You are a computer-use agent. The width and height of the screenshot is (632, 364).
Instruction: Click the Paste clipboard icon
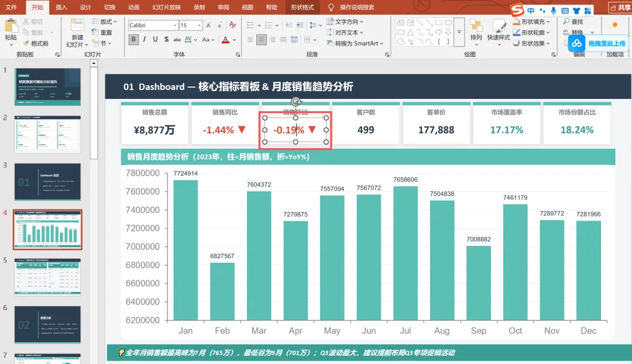click(11, 26)
